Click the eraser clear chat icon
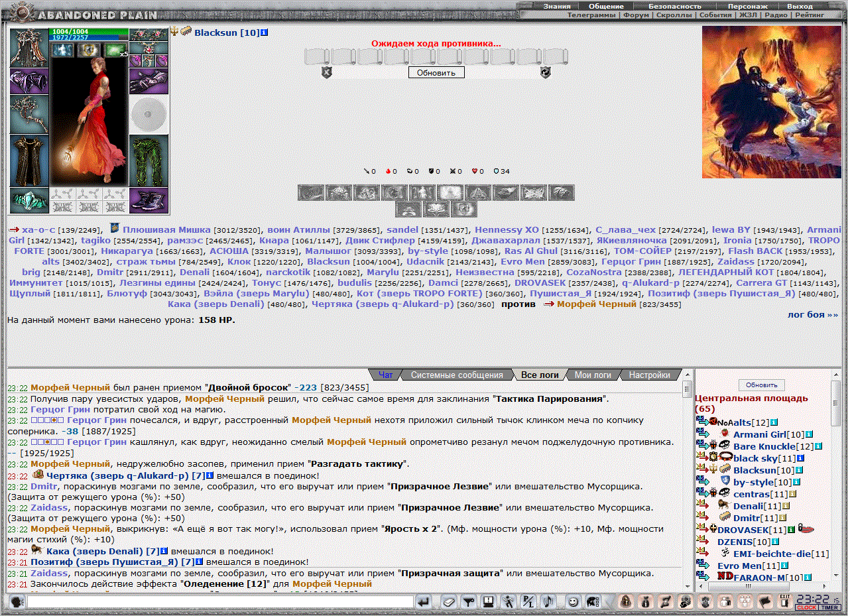Image resolution: width=848 pixels, height=616 pixels. tap(450, 602)
